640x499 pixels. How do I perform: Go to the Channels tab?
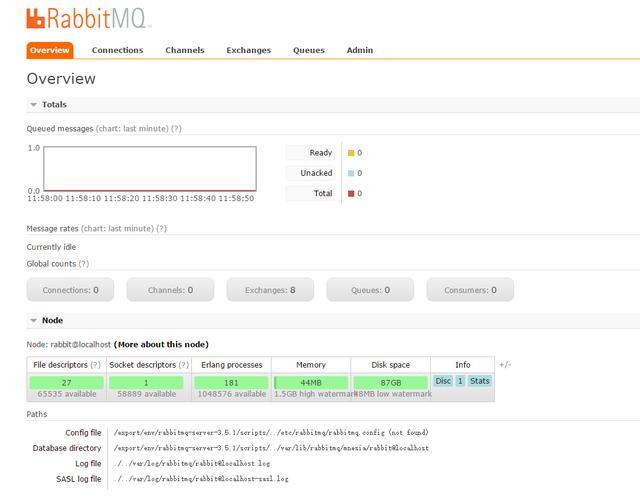(x=184, y=50)
